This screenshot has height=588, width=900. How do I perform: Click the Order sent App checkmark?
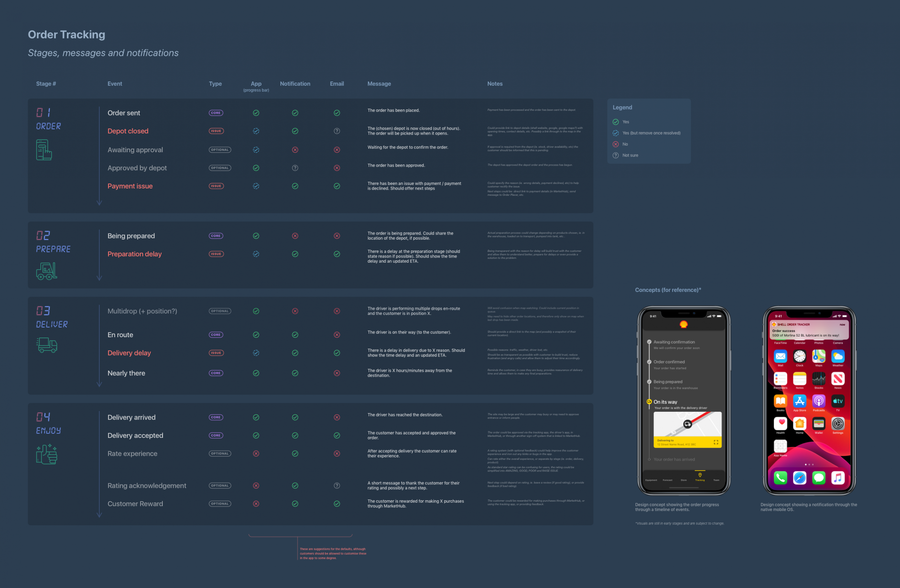(x=256, y=113)
